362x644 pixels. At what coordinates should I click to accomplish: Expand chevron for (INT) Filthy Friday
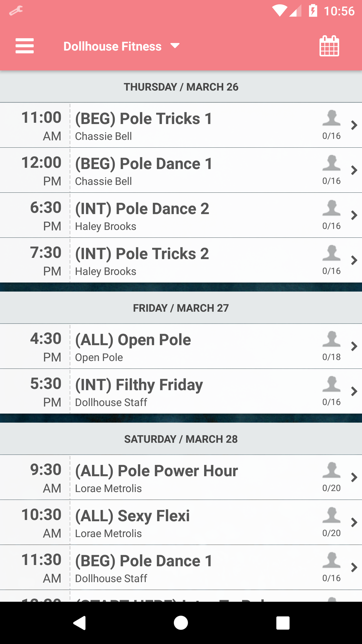(354, 391)
